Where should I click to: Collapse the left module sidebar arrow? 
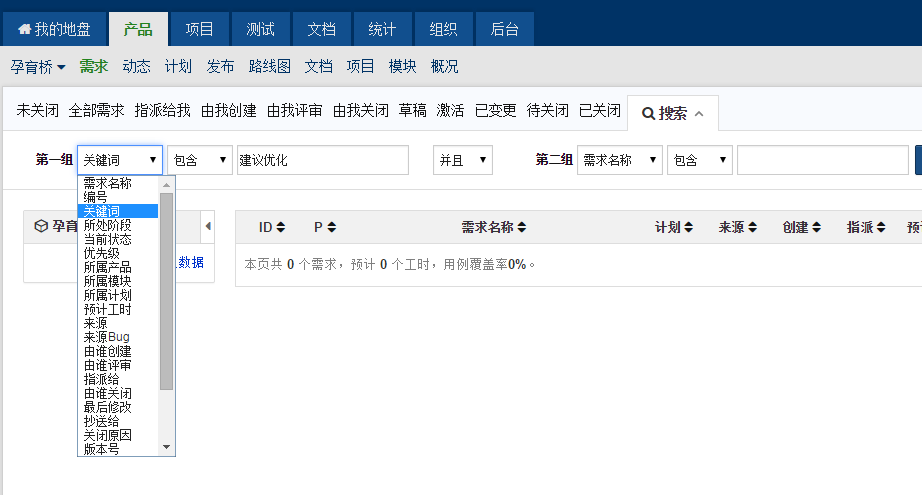pyautogui.click(x=208, y=226)
